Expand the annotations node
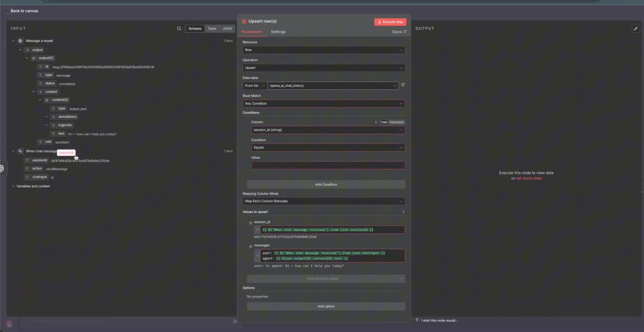Image resolution: width=644 pixels, height=332 pixels. pos(47,117)
